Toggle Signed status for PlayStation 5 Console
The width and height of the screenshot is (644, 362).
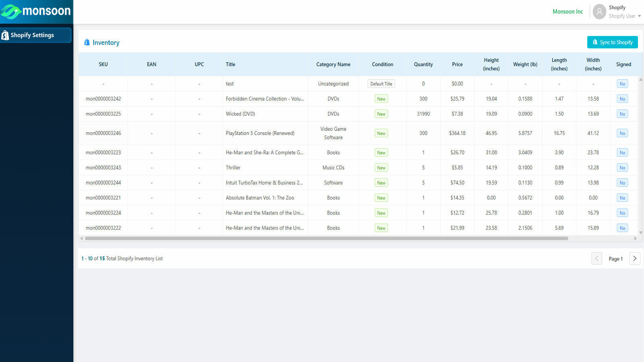click(x=622, y=133)
